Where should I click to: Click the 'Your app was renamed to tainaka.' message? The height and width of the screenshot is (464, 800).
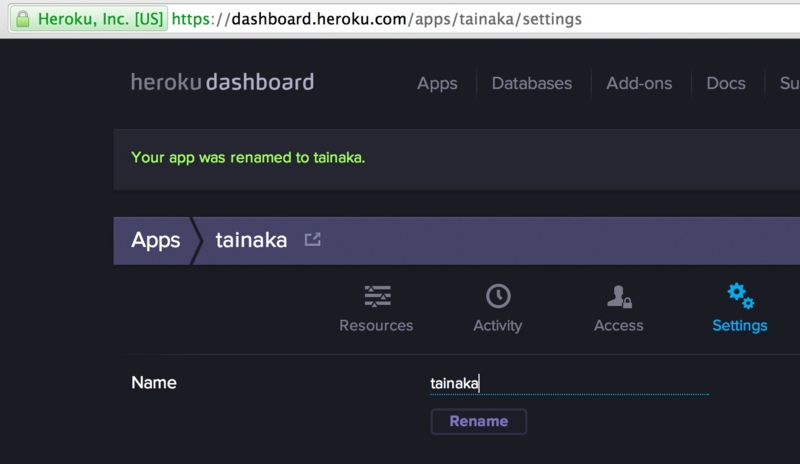pyautogui.click(x=248, y=158)
